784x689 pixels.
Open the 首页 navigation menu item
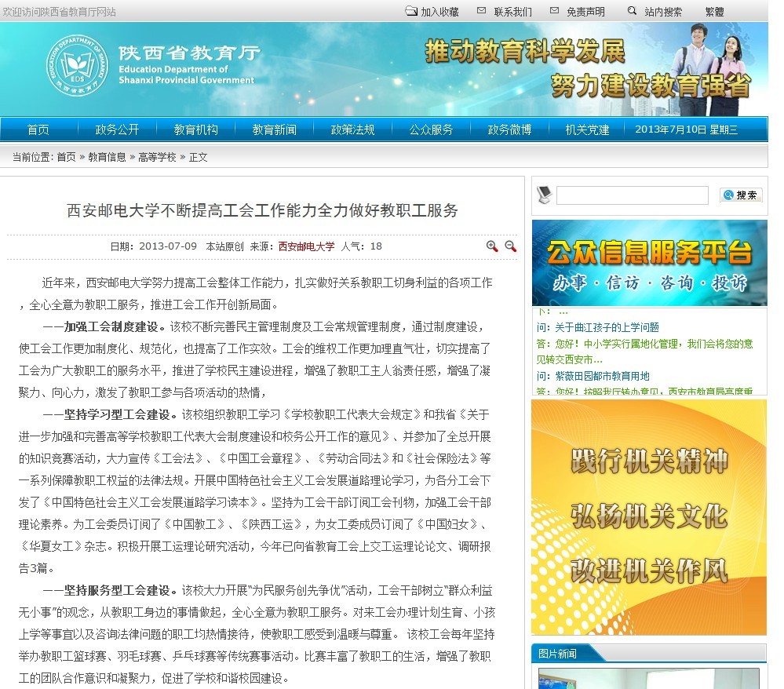38,129
